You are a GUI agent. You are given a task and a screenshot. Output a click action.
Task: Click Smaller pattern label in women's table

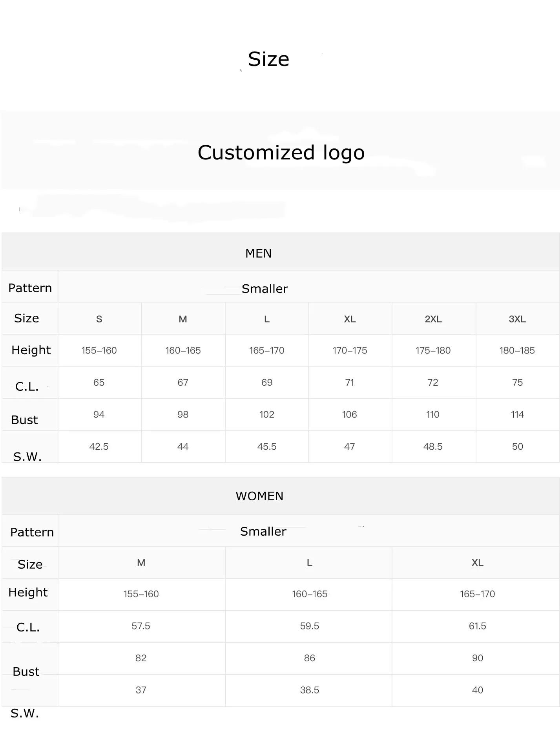tap(263, 531)
